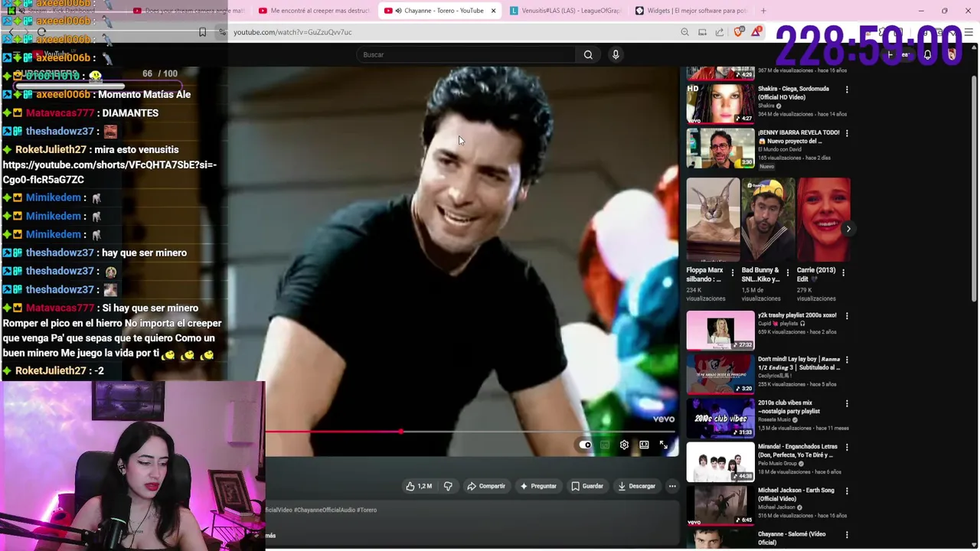Bookmark page with the address bar bookmark icon
The height and width of the screenshot is (551, 980).
pos(202,32)
